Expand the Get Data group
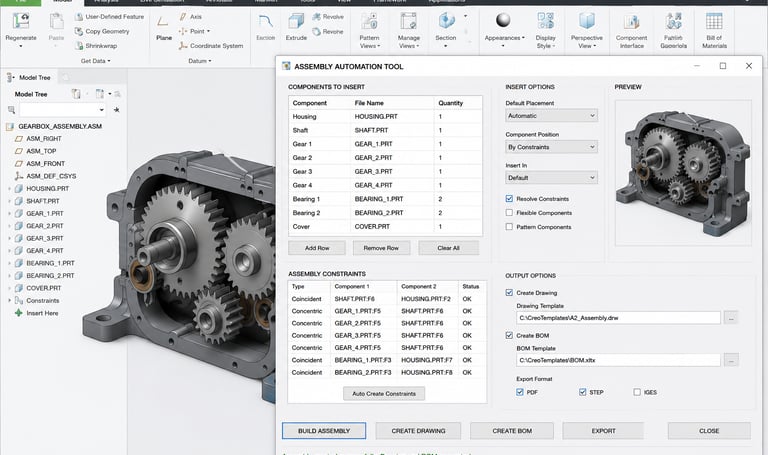Viewport: 768px width, 455px height. [96, 61]
